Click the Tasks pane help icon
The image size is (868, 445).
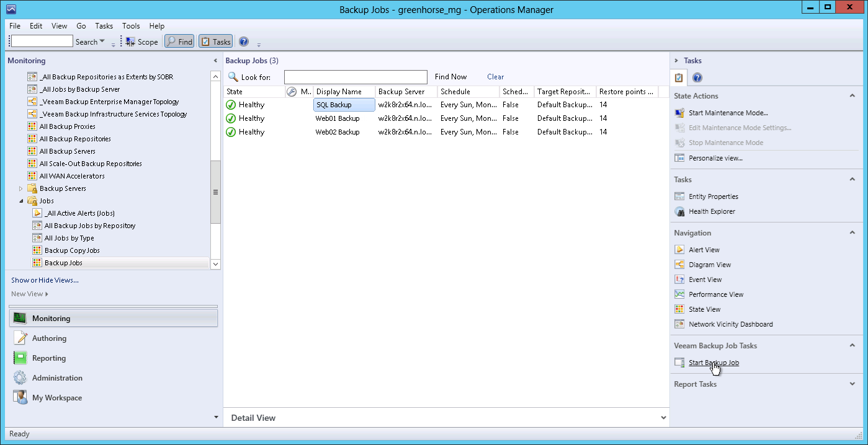(x=697, y=77)
